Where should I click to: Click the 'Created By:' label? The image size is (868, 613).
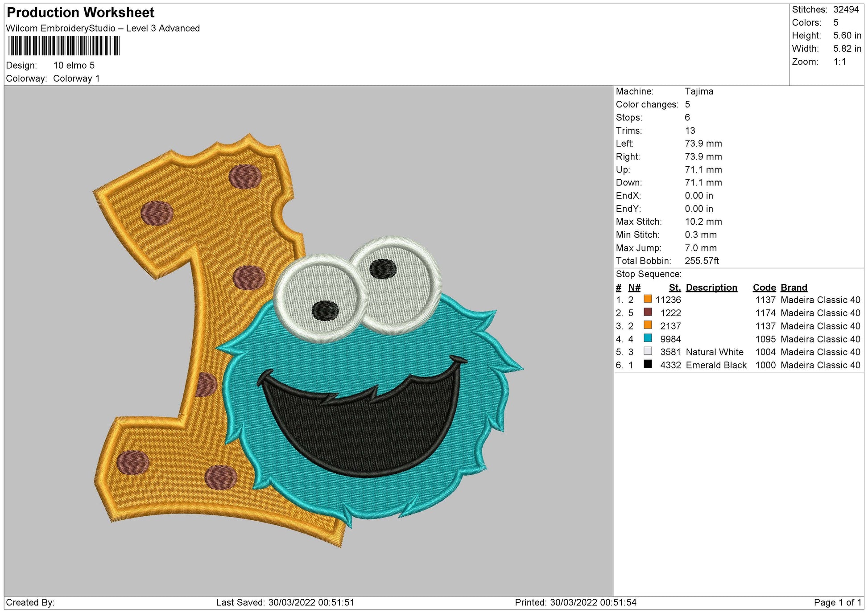pyautogui.click(x=30, y=603)
